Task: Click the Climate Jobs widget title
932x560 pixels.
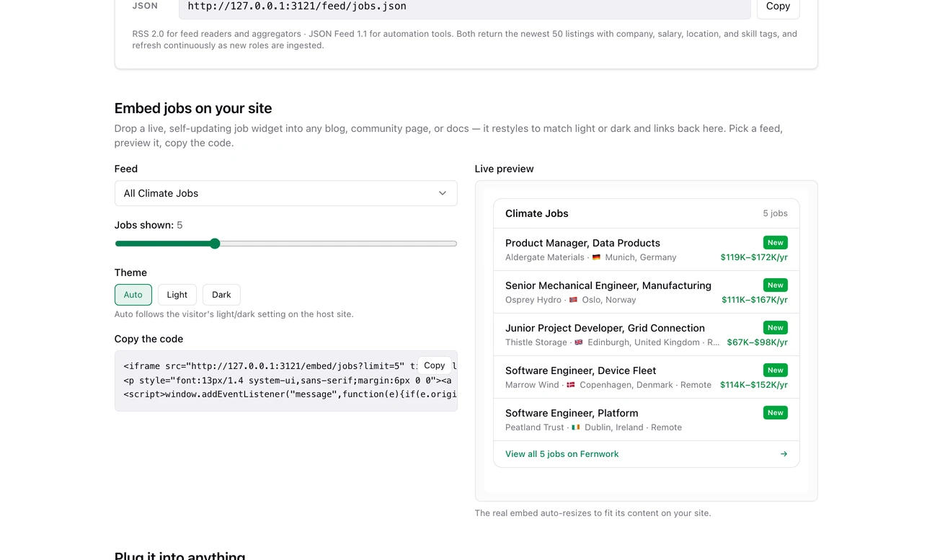Action: coord(537,213)
